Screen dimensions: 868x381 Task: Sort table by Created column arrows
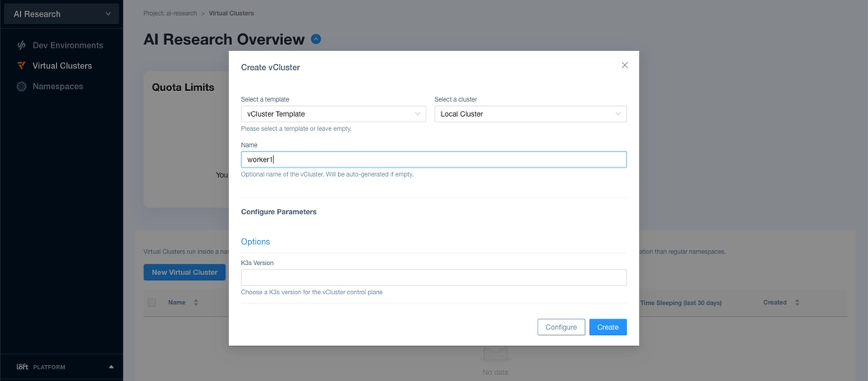click(797, 303)
